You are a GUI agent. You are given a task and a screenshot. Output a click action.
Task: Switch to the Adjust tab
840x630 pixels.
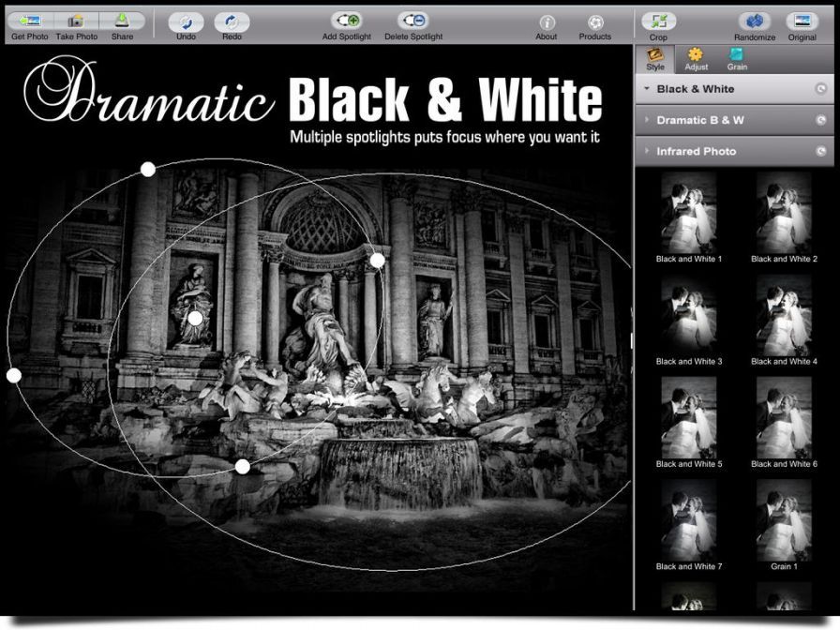(696, 59)
